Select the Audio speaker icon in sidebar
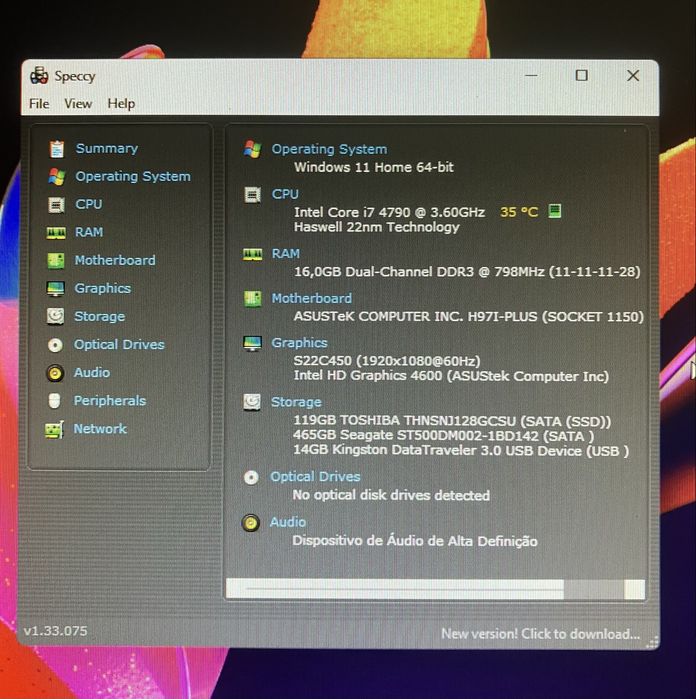Screen dimensions: 696x699 coord(55,373)
